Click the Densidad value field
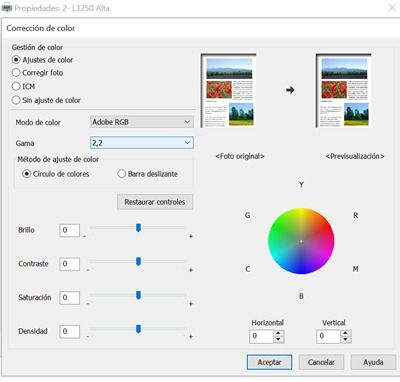 click(x=69, y=332)
